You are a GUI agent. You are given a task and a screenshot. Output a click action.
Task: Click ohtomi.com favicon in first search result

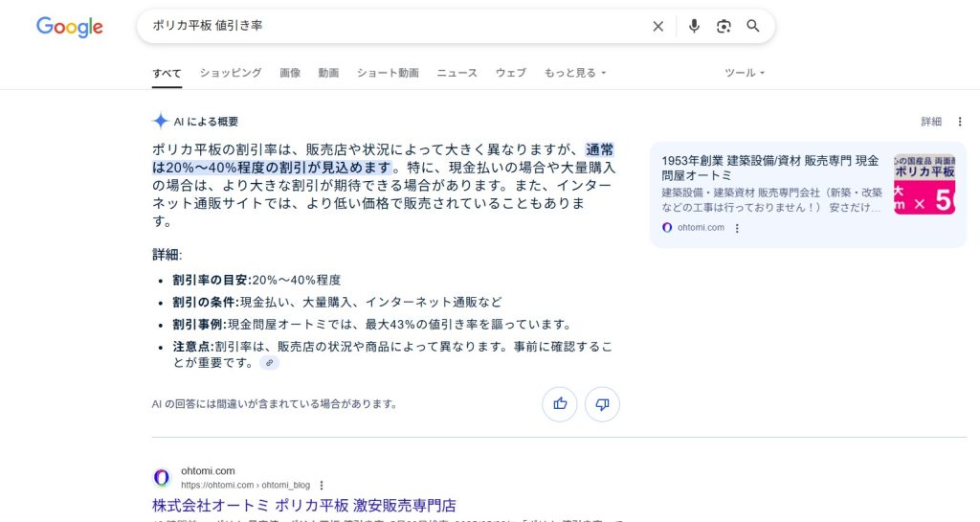coord(162,478)
